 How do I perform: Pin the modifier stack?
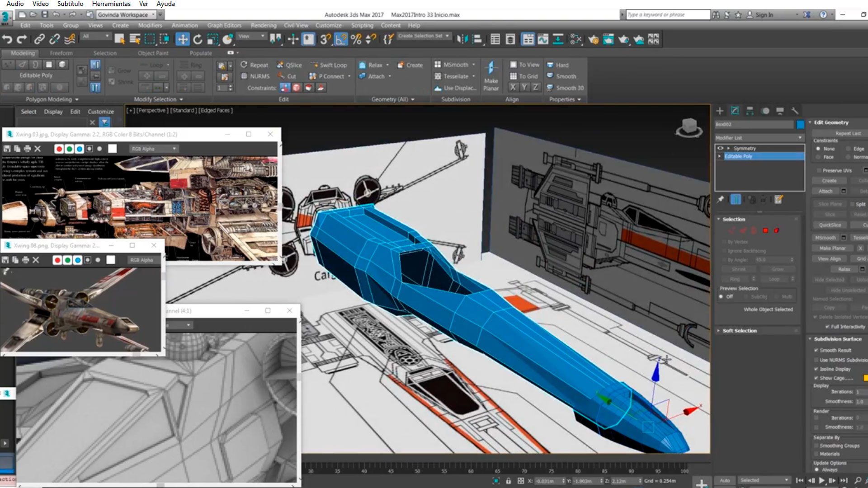coord(721,199)
